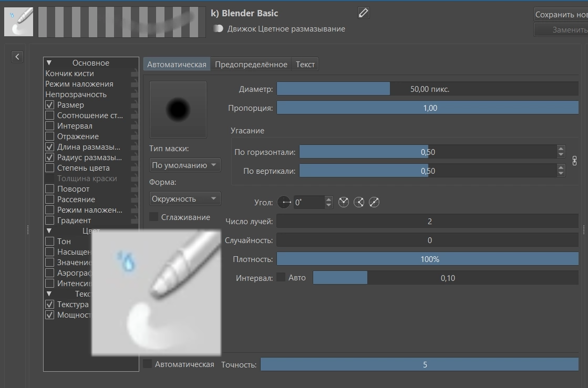Viewport: 588px width, 388px height.
Task: Click the rename brush pencil icon
Action: (363, 13)
